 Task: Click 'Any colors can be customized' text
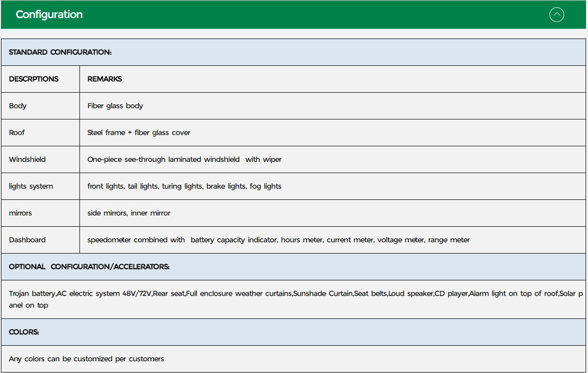click(86, 359)
